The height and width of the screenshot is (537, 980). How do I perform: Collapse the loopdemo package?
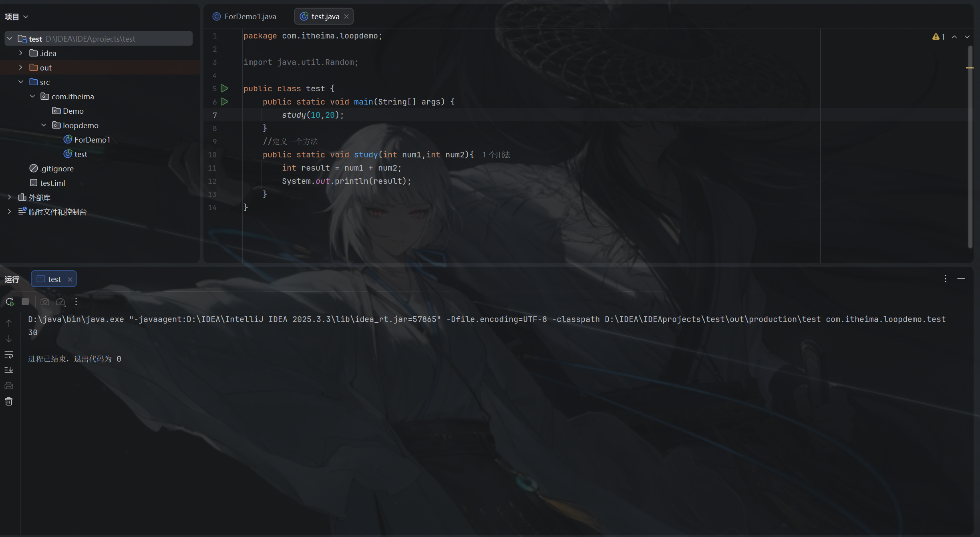tap(44, 125)
